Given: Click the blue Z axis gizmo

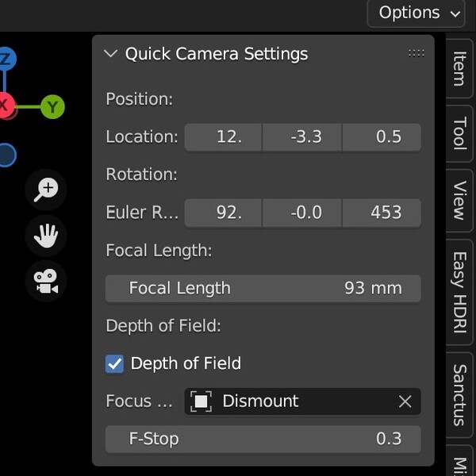Looking at the screenshot, I should (x=6, y=59).
